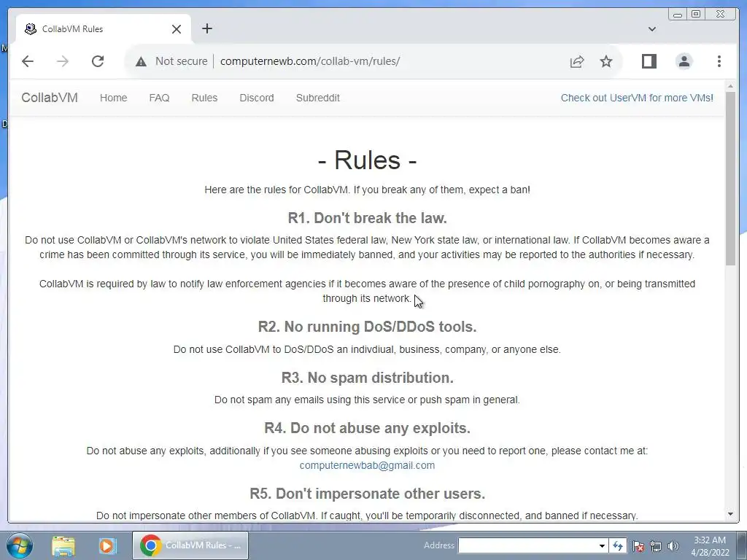Go to Home in navbar
The image size is (747, 560).
tap(113, 98)
